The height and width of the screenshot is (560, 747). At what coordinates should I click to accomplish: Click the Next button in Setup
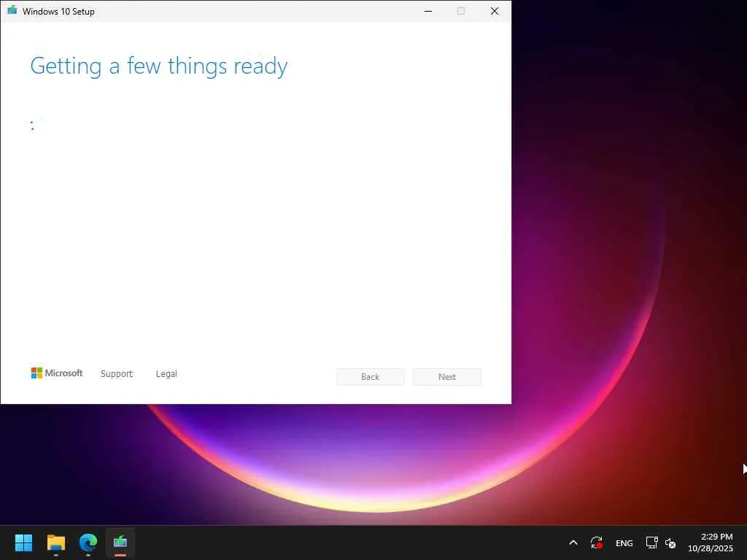click(x=447, y=377)
